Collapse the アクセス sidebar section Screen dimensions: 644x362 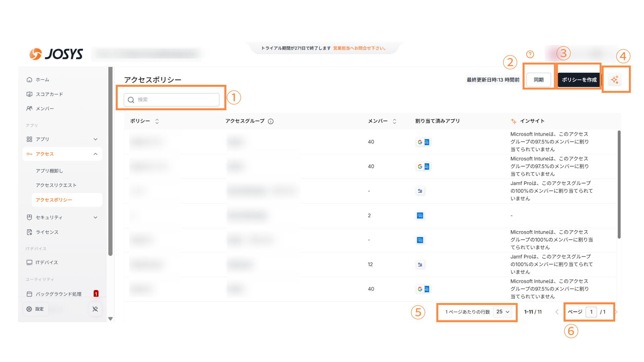(95, 154)
